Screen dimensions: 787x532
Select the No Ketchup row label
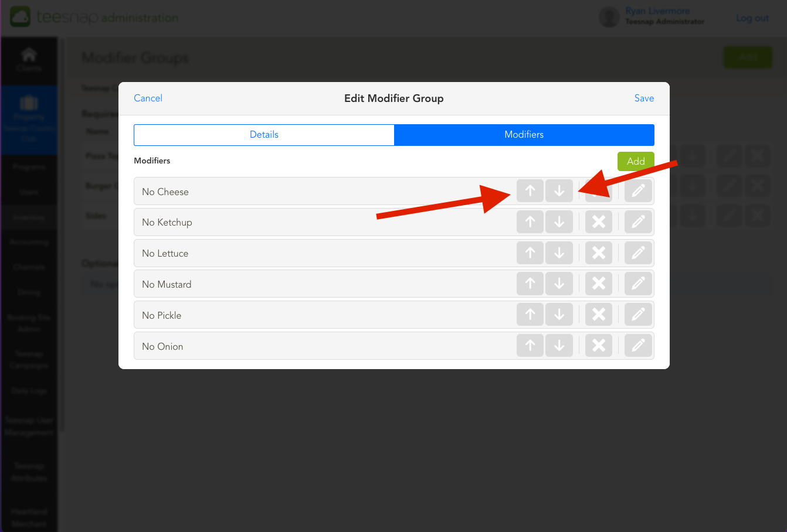click(x=167, y=222)
